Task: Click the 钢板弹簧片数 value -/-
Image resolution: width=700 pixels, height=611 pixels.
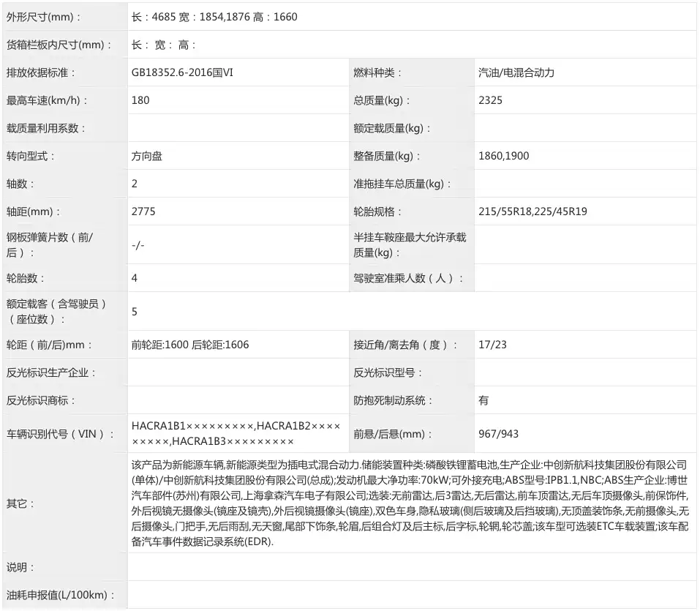Action: (138, 245)
